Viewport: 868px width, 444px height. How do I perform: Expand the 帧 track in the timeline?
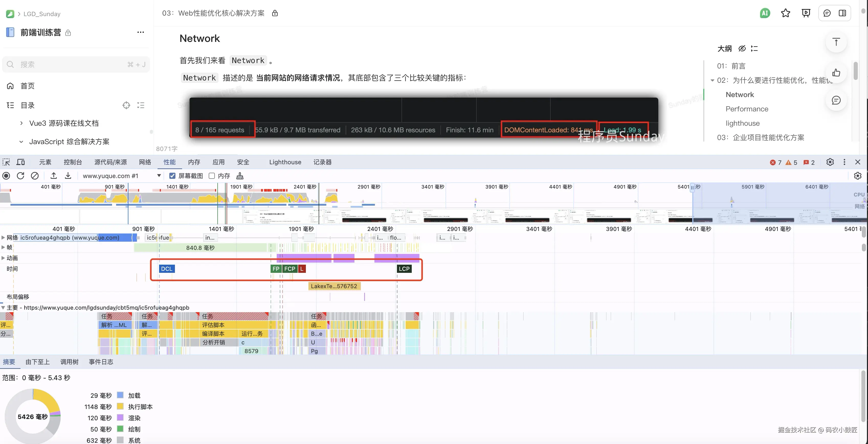[x=3, y=247]
